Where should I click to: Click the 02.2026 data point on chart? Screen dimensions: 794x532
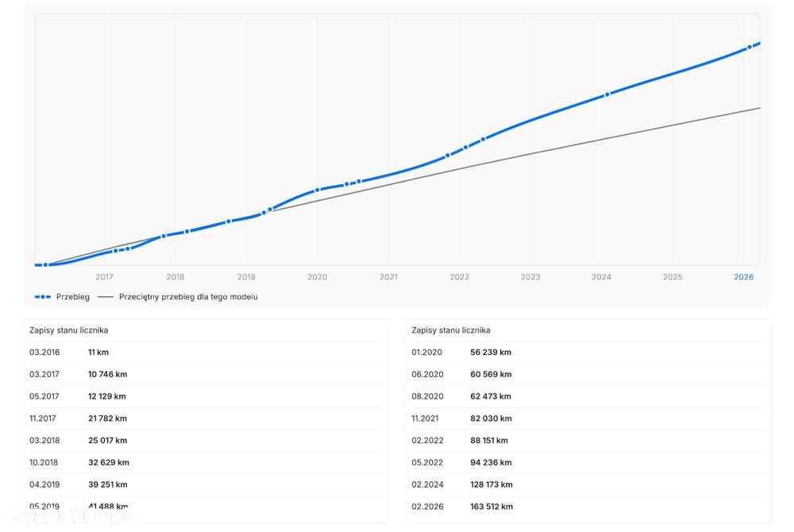pos(750,48)
